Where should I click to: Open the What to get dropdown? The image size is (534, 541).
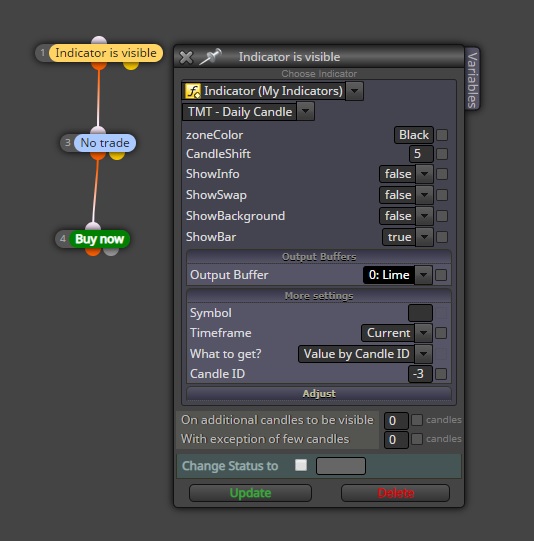tap(423, 354)
